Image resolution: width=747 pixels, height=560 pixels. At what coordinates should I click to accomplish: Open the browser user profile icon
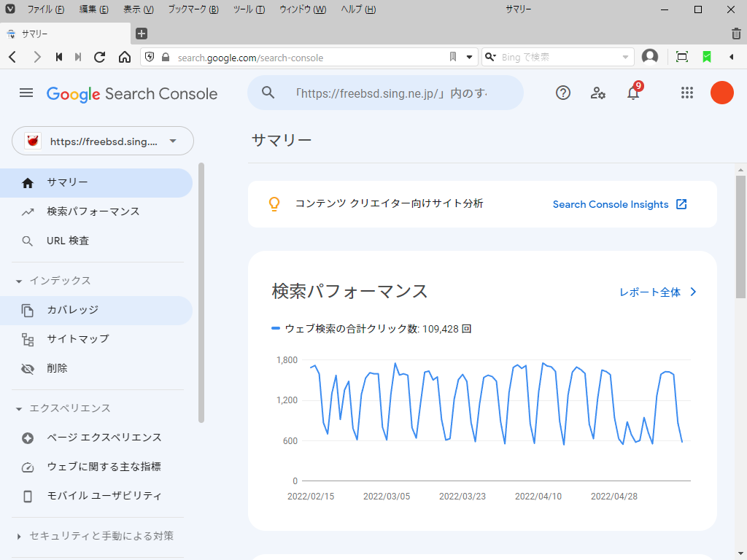[x=650, y=57]
